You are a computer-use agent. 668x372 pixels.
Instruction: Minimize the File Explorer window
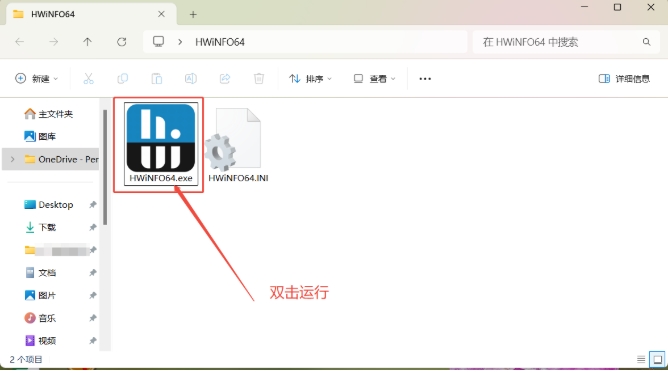coord(584,7)
